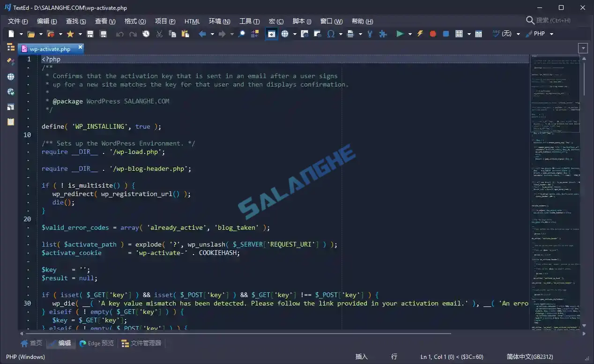Screen dimensions: 594x364
Task: Open the project tree icon in left sidebar
Action: 10,47
